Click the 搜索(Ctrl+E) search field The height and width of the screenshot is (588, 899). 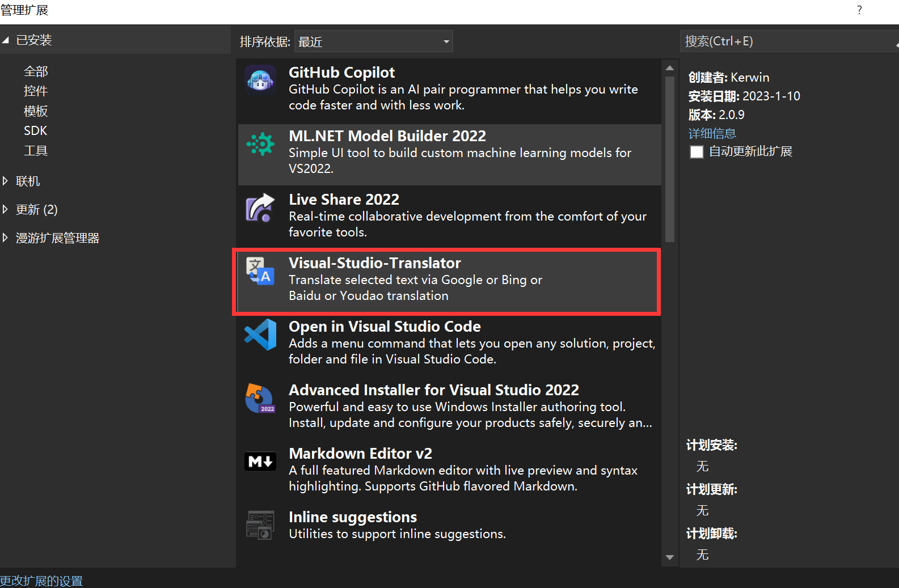(x=788, y=41)
